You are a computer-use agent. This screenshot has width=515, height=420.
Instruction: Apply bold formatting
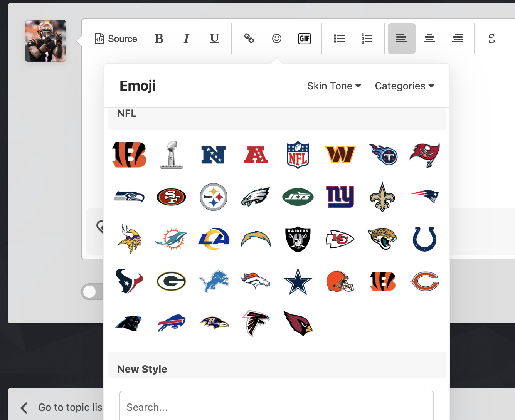(x=159, y=39)
